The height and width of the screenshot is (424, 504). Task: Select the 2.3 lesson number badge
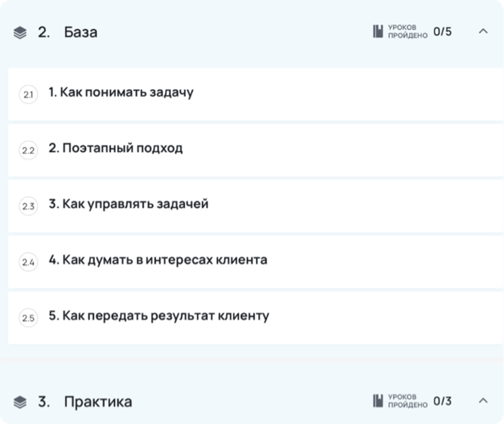[28, 206]
